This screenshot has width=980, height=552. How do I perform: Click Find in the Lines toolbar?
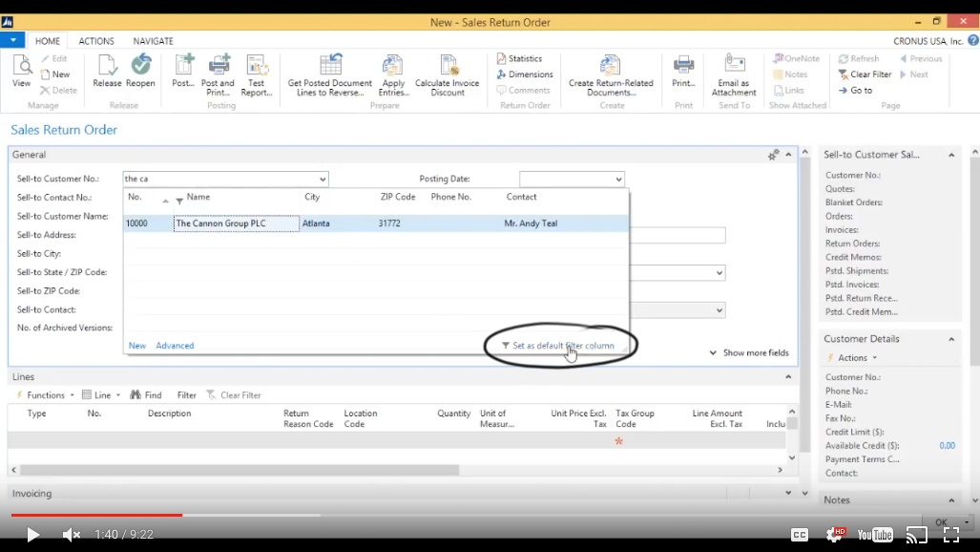[146, 395]
